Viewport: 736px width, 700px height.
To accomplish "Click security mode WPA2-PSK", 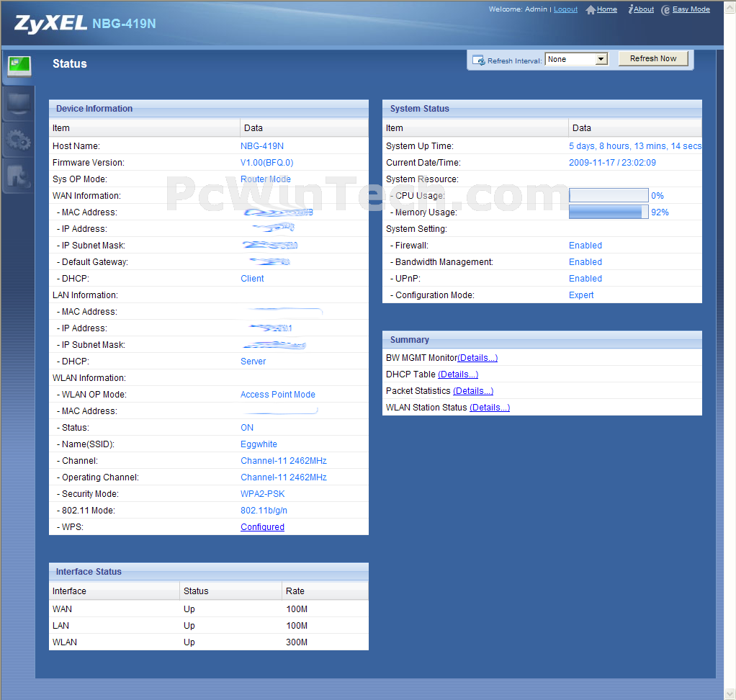I will pyautogui.click(x=262, y=494).
